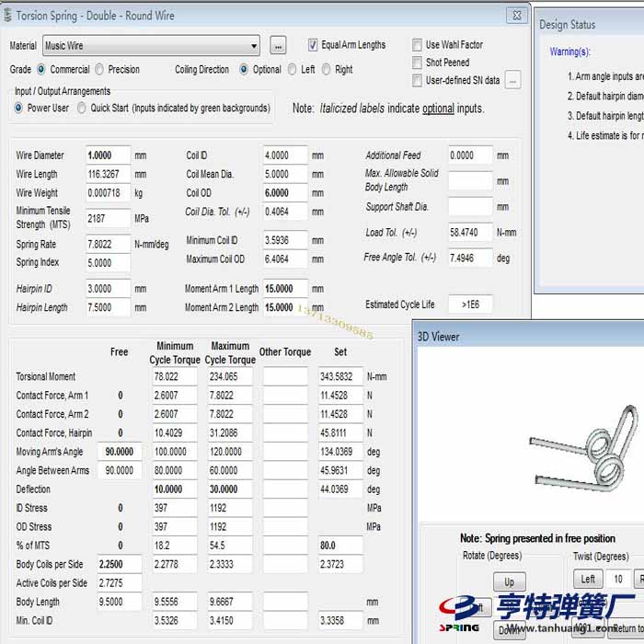Toggle the Equal Arm Lengths checkbox
The height and width of the screenshot is (644, 644).
pos(313,45)
